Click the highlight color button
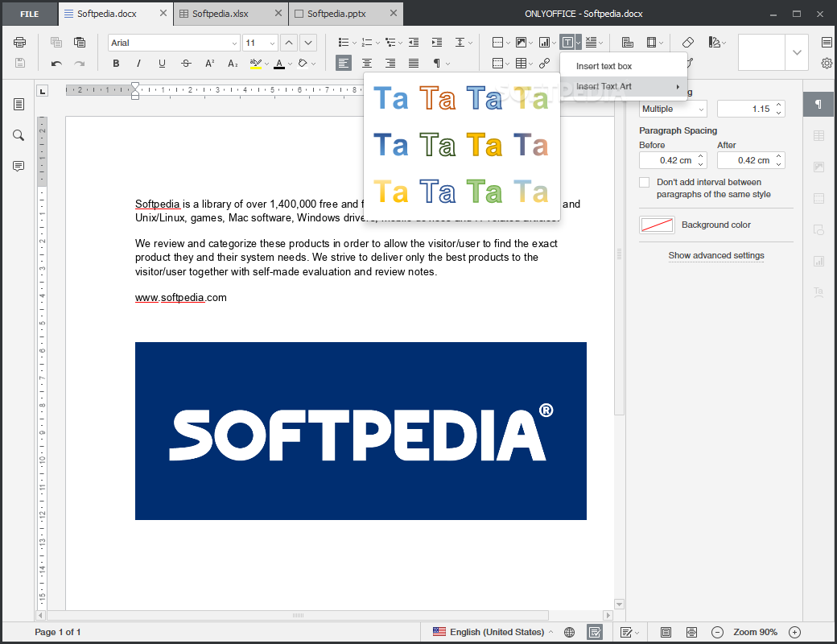 [256, 64]
